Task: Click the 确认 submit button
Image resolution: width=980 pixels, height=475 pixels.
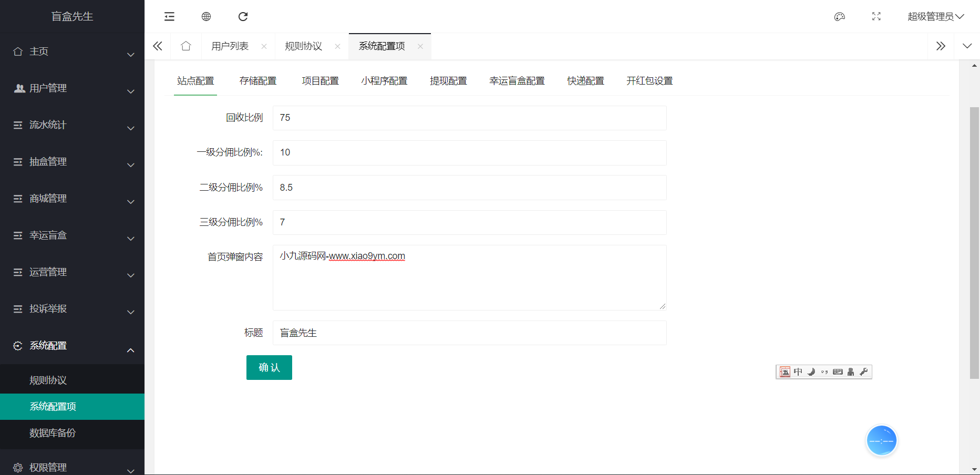Action: (269, 367)
